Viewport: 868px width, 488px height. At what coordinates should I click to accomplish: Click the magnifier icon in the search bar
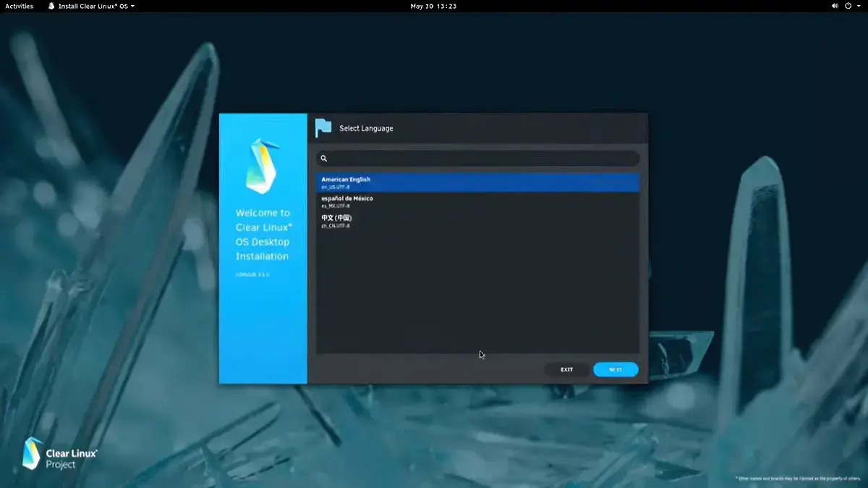click(325, 158)
